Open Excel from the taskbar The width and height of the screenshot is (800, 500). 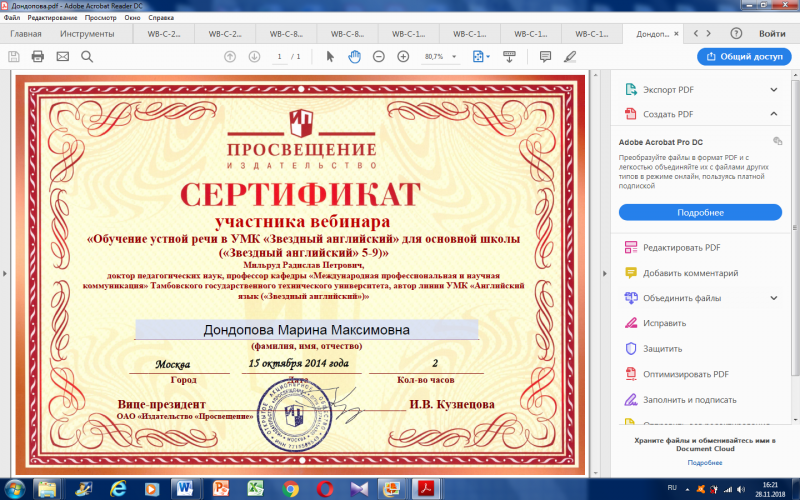point(255,489)
